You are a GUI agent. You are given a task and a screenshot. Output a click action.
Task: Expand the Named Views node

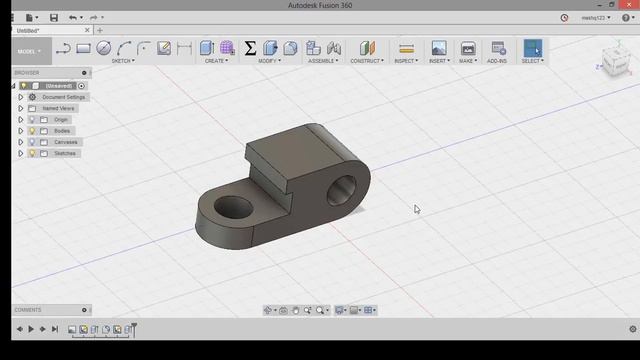click(x=20, y=109)
